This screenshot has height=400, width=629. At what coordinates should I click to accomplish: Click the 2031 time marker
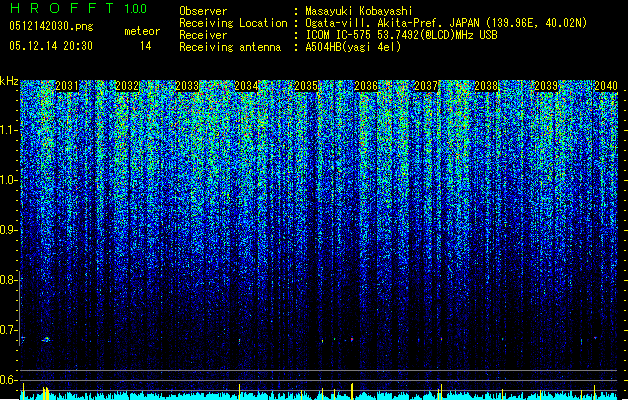click(67, 86)
